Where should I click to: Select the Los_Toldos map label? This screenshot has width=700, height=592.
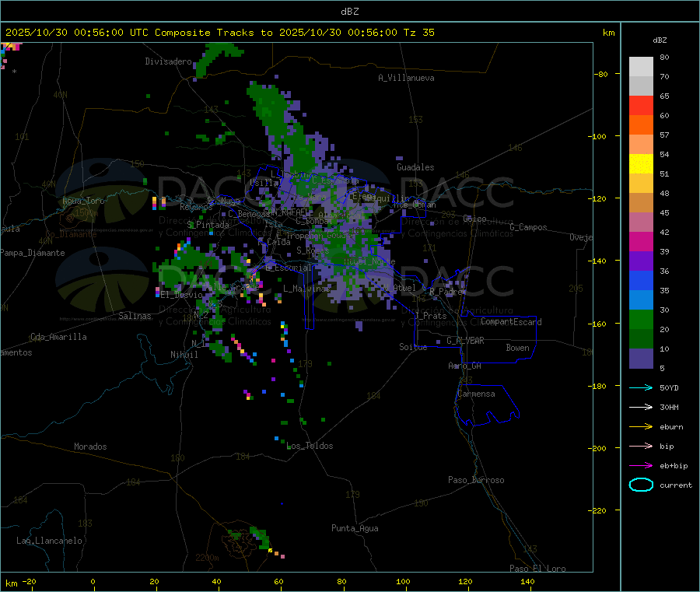(x=310, y=446)
